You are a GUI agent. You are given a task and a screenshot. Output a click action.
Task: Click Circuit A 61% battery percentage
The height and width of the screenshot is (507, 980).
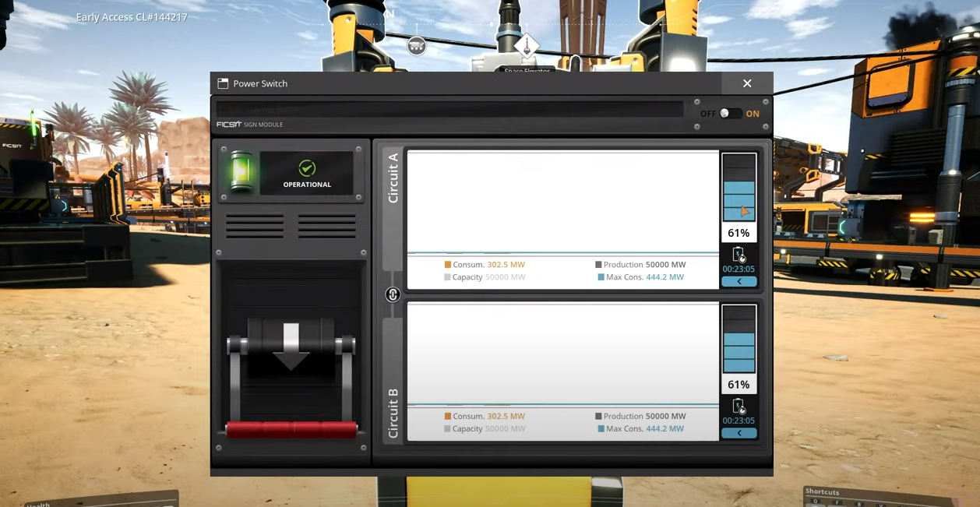(739, 233)
